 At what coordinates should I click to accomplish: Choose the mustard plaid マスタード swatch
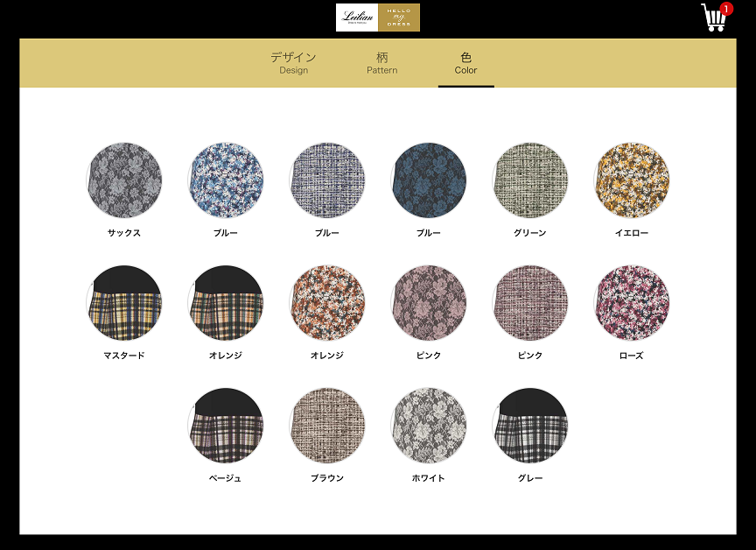[x=124, y=302]
